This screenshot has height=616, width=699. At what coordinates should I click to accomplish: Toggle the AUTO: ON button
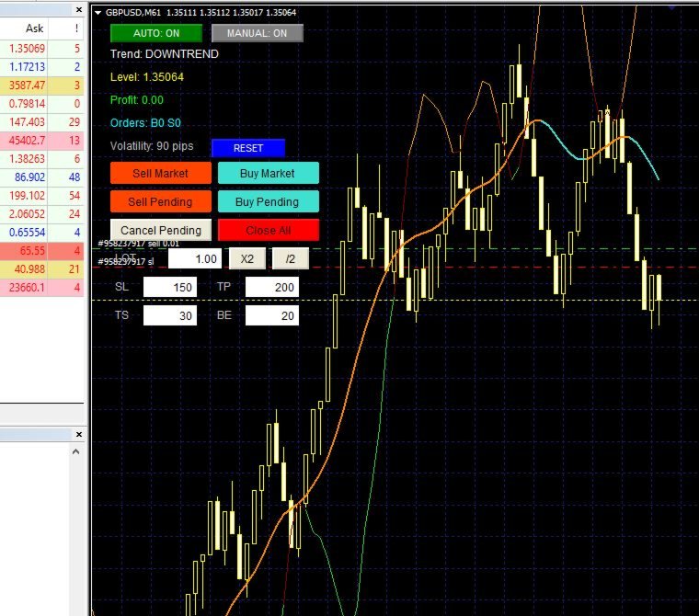[156, 33]
